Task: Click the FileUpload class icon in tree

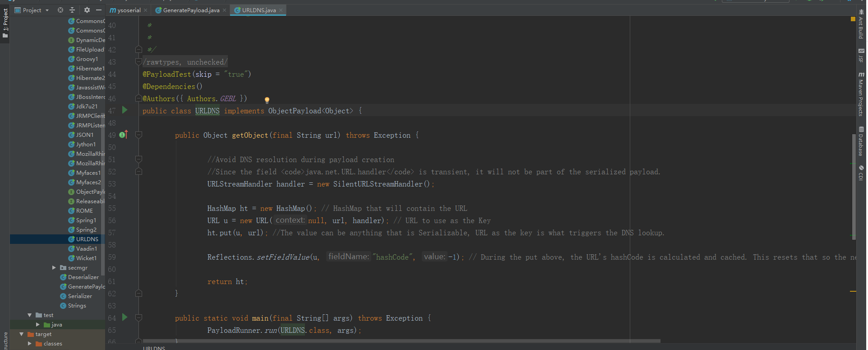Action: 71,49
